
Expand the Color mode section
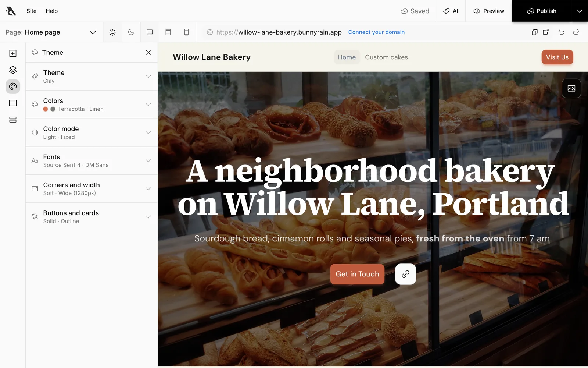(x=92, y=132)
